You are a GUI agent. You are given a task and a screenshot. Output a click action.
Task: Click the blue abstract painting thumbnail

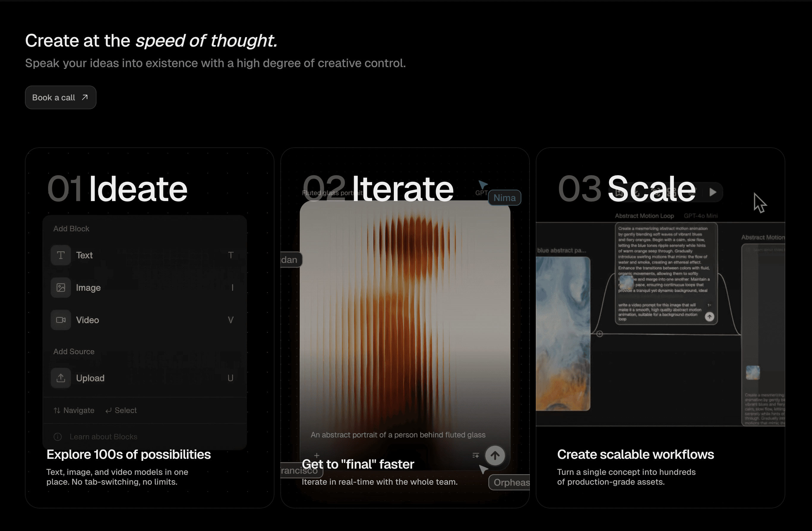point(563,334)
